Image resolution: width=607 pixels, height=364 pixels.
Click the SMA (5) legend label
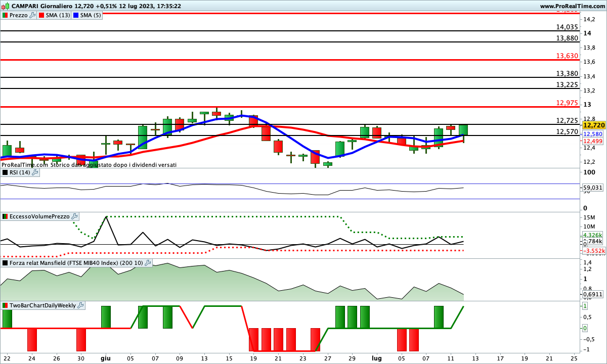[x=91, y=15]
